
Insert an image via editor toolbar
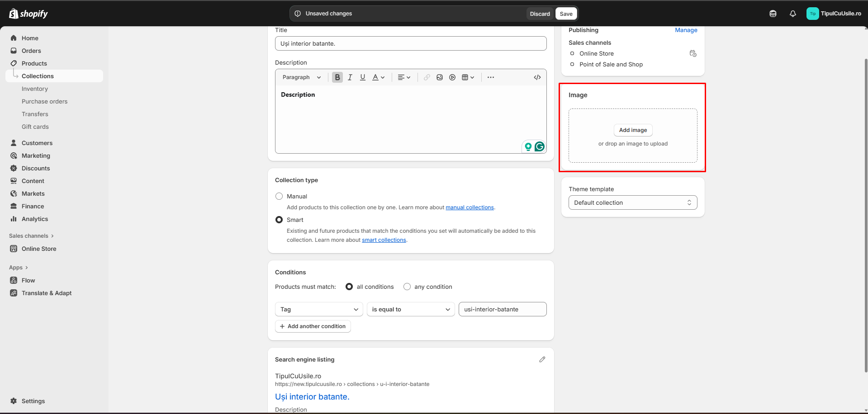[x=439, y=77]
